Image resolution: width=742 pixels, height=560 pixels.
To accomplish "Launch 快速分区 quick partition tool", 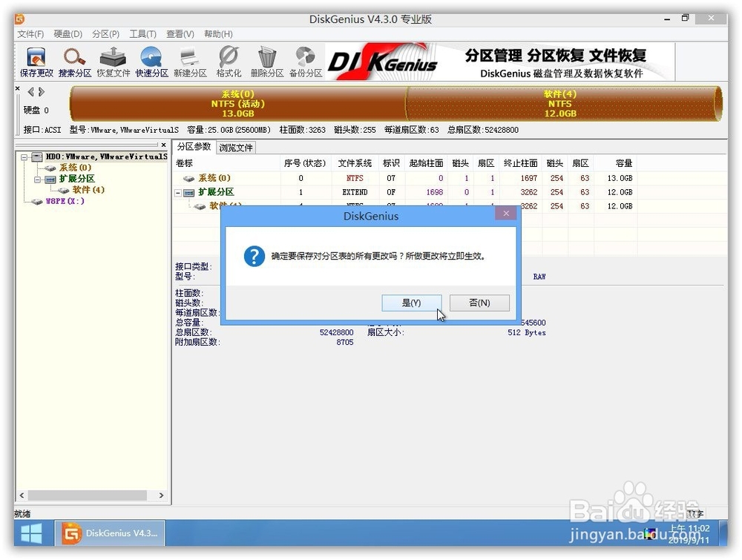I will point(151,59).
